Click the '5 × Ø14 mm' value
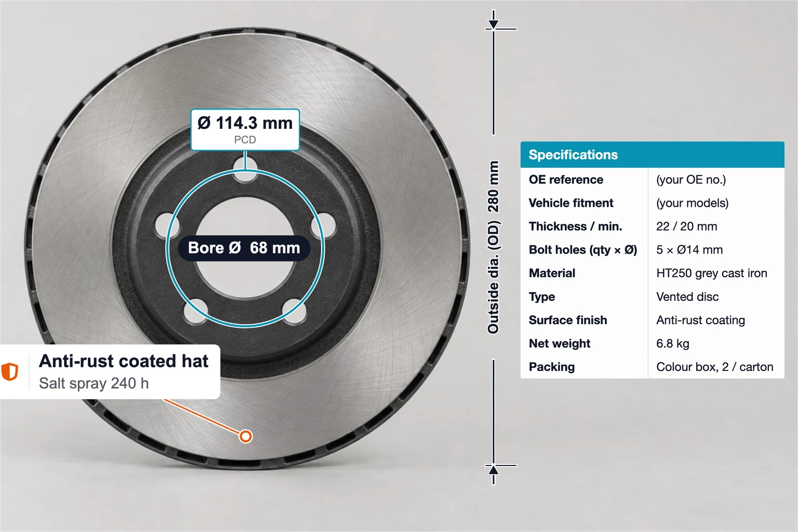This screenshot has width=798, height=532. [689, 250]
